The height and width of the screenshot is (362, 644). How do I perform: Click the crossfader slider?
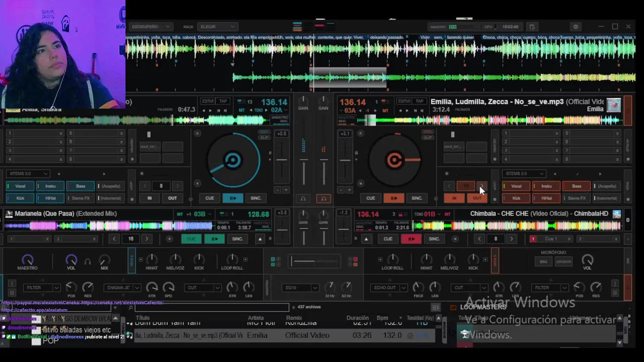(x=315, y=261)
